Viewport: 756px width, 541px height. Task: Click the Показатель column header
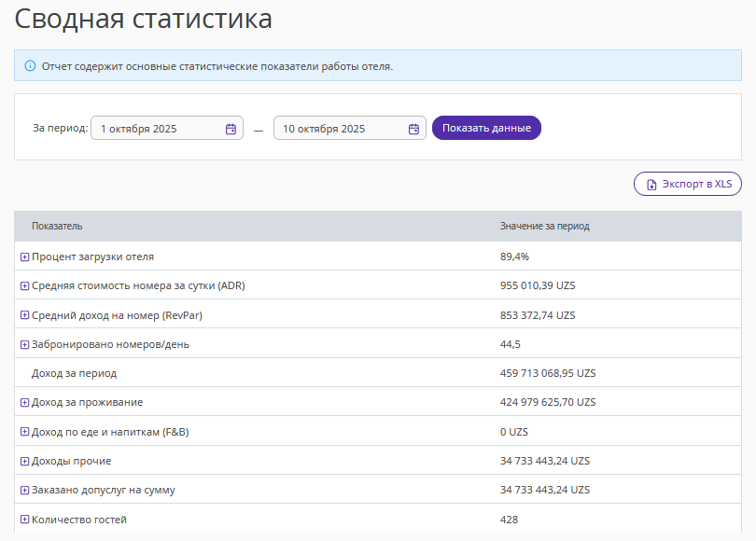coord(57,227)
